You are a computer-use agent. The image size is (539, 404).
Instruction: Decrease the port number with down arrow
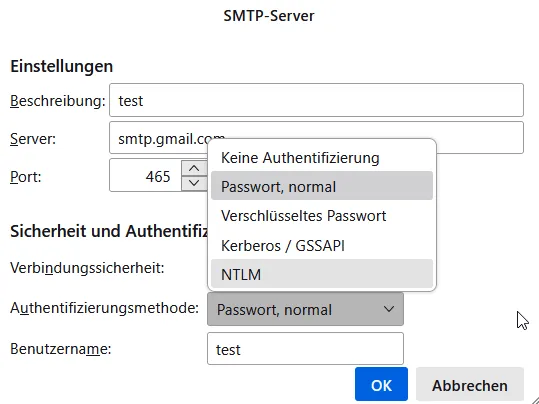(194, 183)
